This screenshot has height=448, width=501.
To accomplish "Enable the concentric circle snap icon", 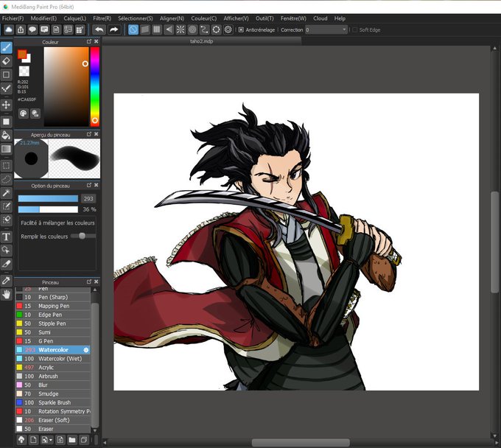I will [x=192, y=29].
